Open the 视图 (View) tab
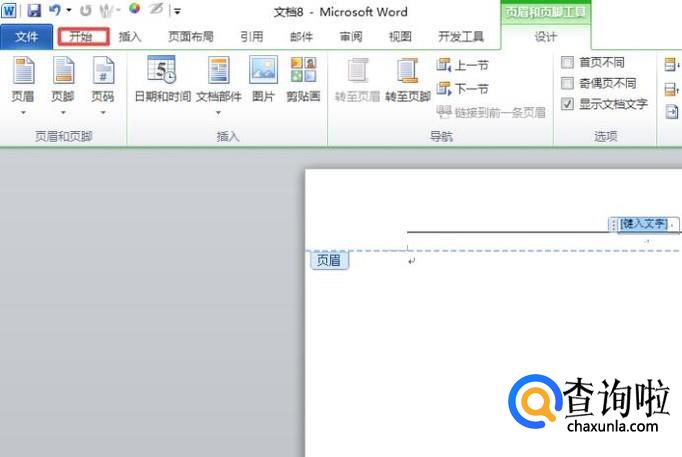Screen dimensions: 682x457 click(400, 37)
